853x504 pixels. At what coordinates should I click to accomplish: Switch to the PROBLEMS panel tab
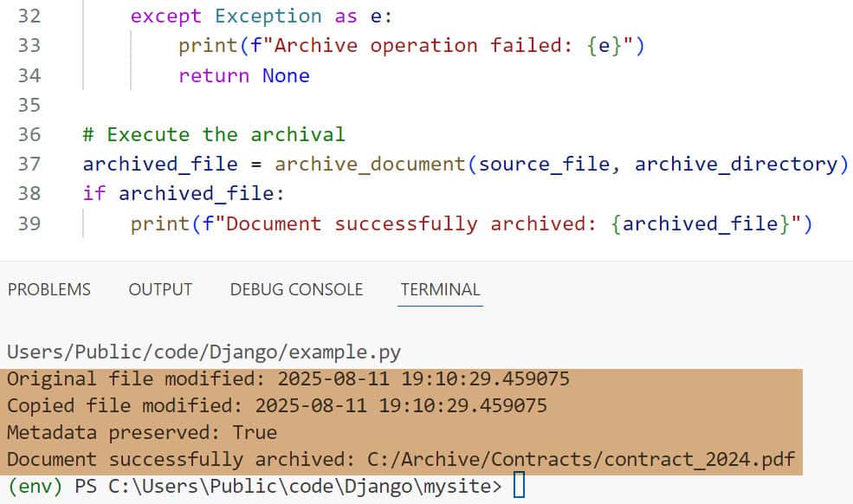pos(49,289)
